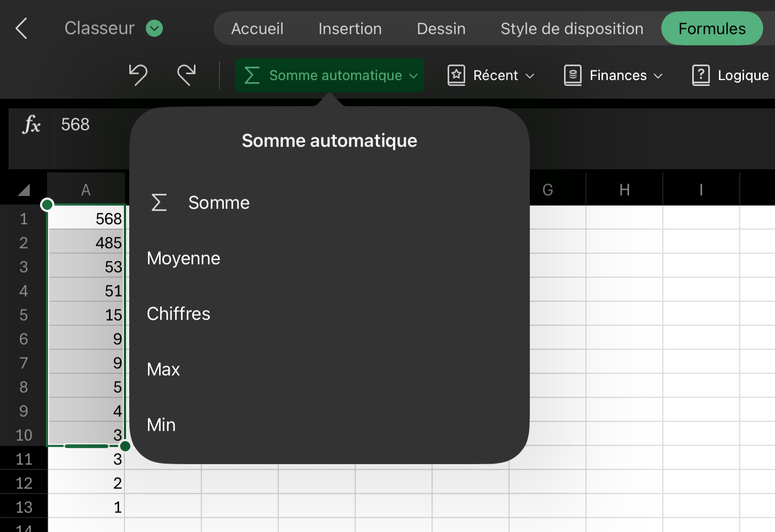This screenshot has width=775, height=532.
Task: Choose Somme in the popup menu
Action: pos(329,202)
